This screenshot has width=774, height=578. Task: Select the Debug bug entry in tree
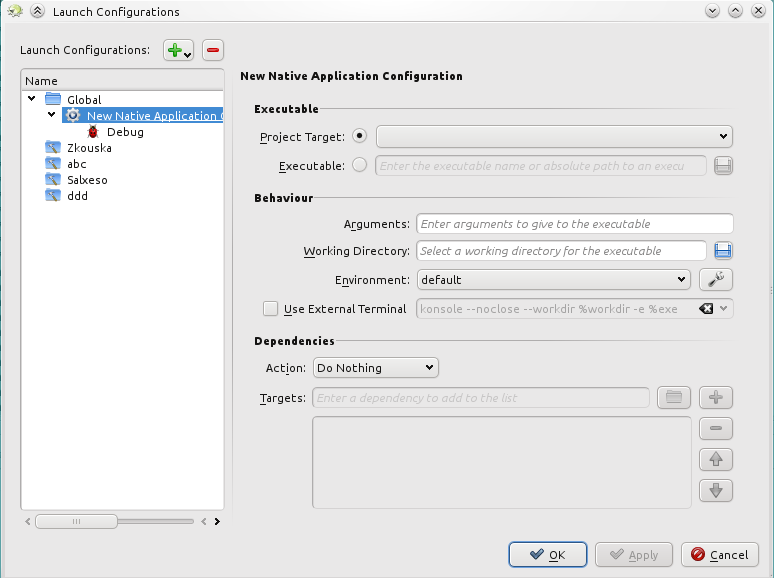tap(124, 132)
